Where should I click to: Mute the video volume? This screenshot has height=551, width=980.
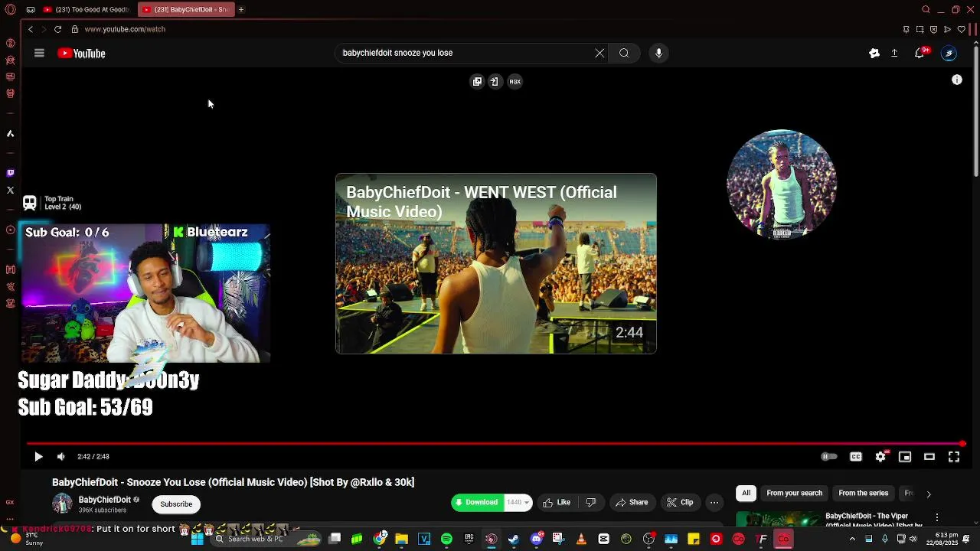61,457
